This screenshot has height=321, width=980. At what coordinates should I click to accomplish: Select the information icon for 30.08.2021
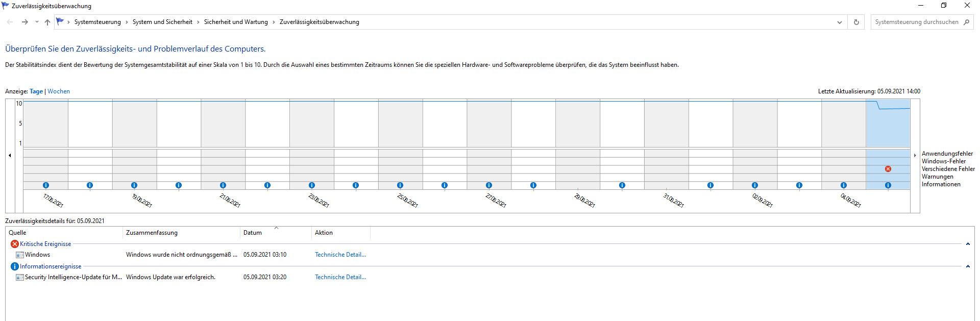(622, 185)
